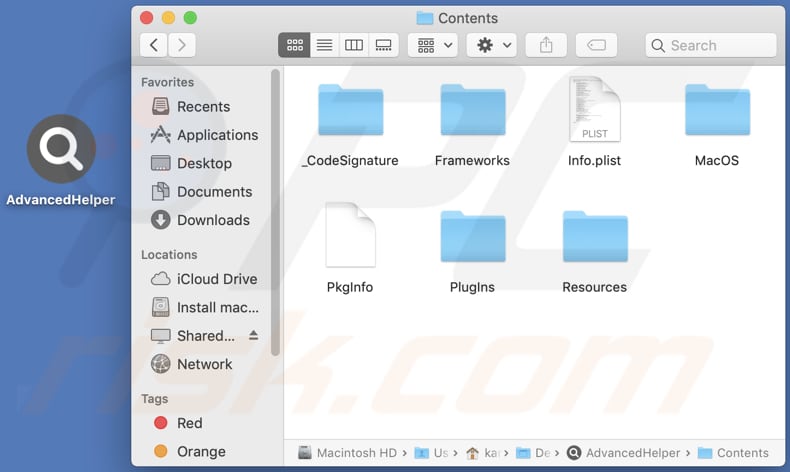The height and width of the screenshot is (472, 790).
Task: Switch to icon view
Action: (294, 45)
